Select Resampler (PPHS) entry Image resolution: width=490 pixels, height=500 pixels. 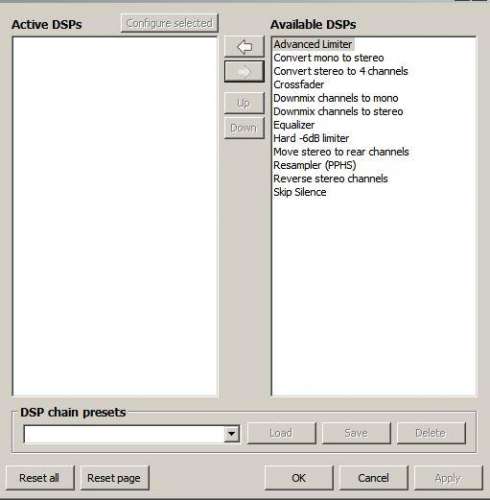(x=315, y=165)
